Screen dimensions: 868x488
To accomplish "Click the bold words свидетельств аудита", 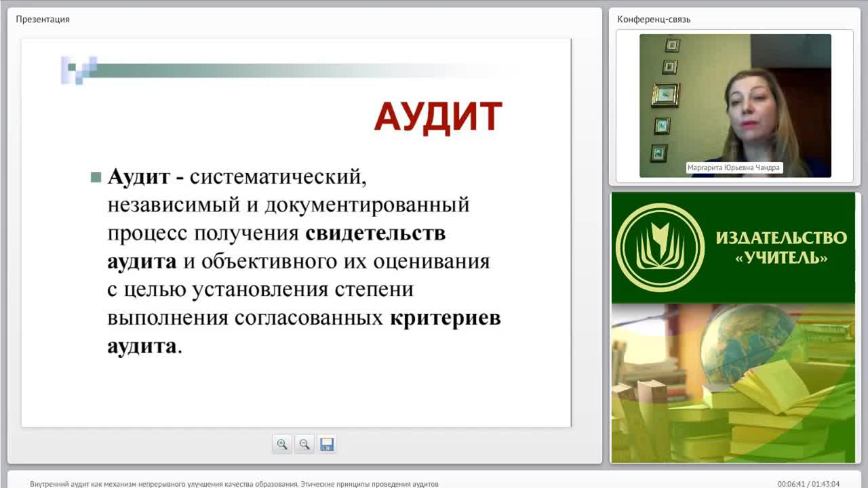I will pos(277,247).
